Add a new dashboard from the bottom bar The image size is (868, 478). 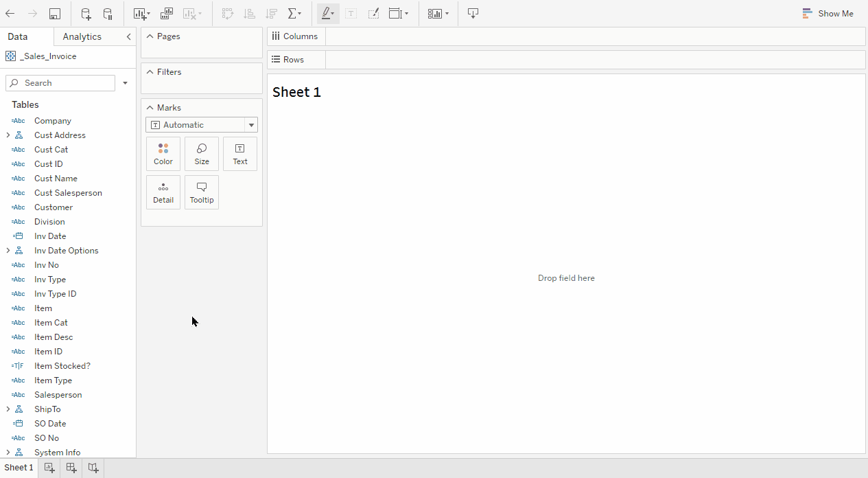pyautogui.click(x=71, y=468)
